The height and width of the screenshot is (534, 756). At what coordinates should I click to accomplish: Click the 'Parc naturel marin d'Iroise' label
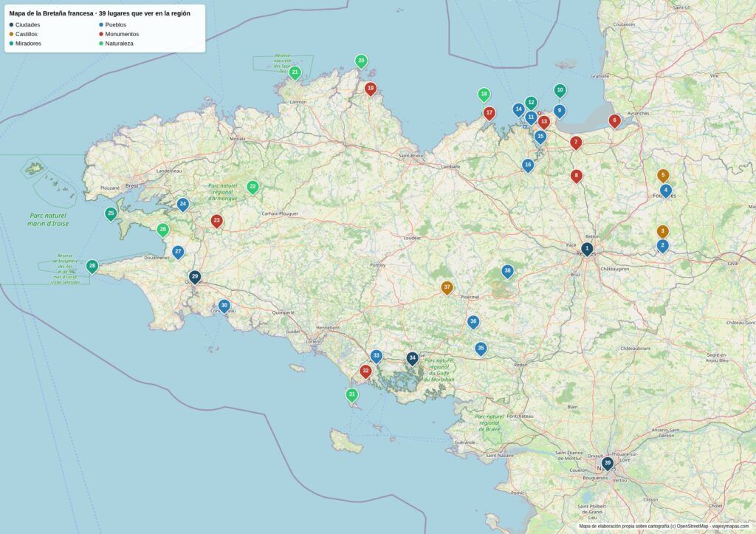pyautogui.click(x=48, y=219)
